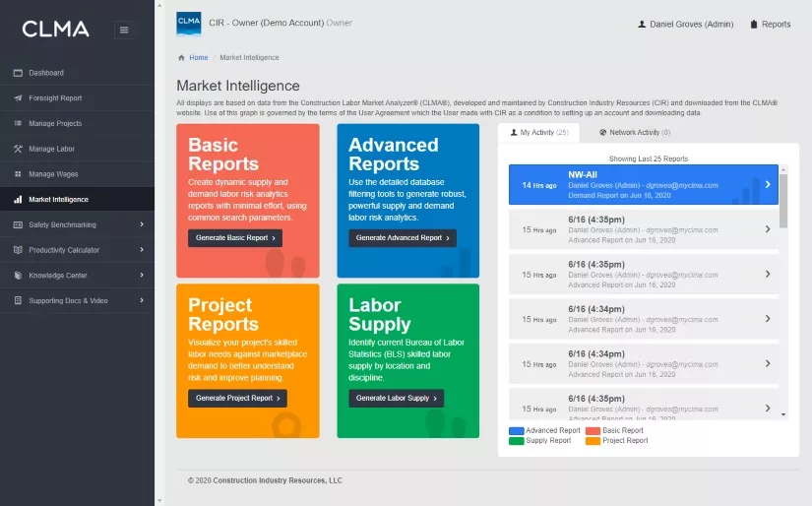Expand Safety Benchmarking submenu chevron

point(142,224)
